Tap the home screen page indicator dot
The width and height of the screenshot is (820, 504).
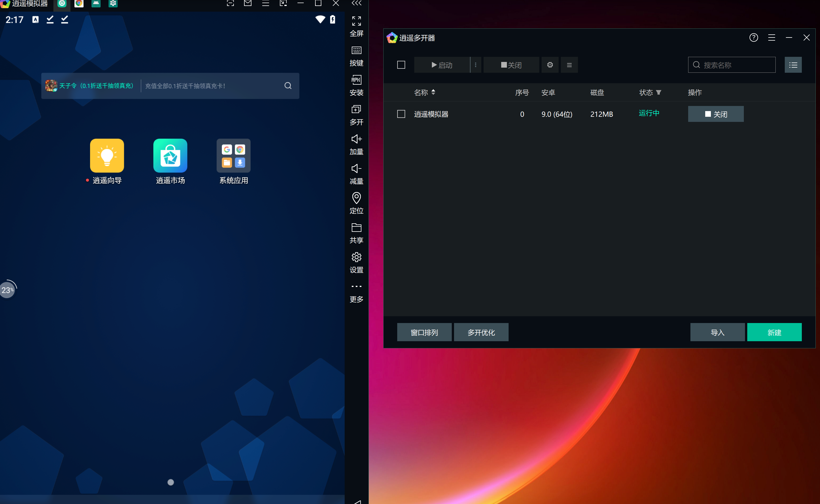click(171, 482)
